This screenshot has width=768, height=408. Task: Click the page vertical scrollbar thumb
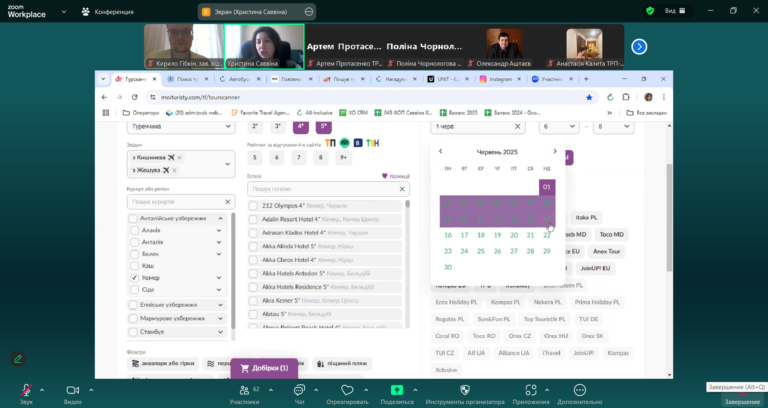[x=669, y=218]
